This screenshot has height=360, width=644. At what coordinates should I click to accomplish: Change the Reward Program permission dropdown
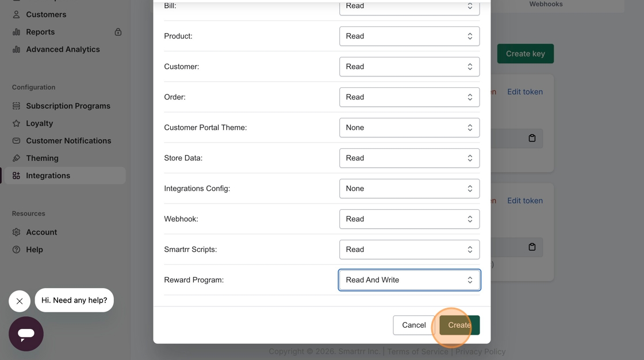point(409,280)
